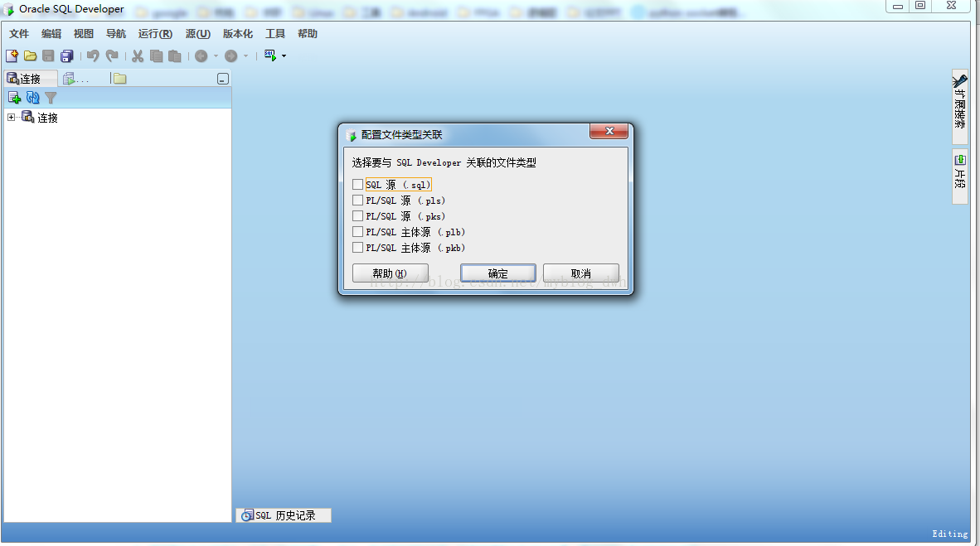Click the Undo arrow icon
The width and height of the screenshot is (980, 546).
(93, 56)
